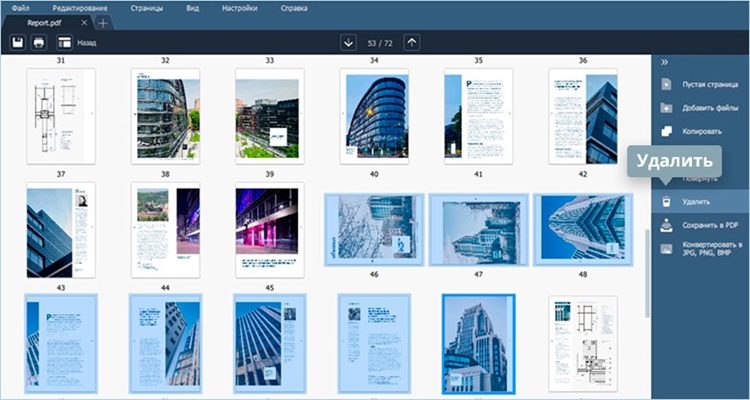Screen dimensions: 750x400
Task: Click the Save floppy disk icon
Action: tap(17, 43)
